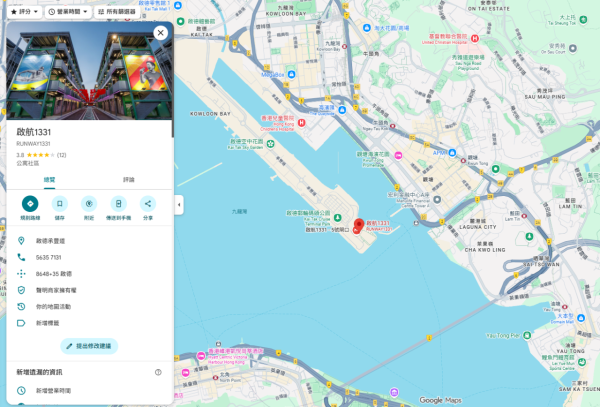Screen dimensions: 600x407
Task: Switch to the Reviews (評論) tab
Action: (x=129, y=180)
